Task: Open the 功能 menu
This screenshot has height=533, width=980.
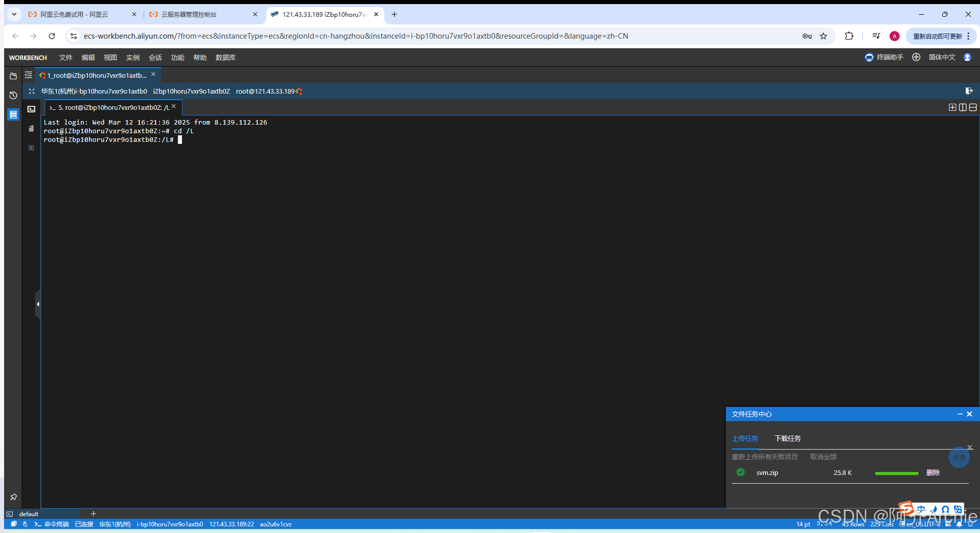Action: click(177, 57)
